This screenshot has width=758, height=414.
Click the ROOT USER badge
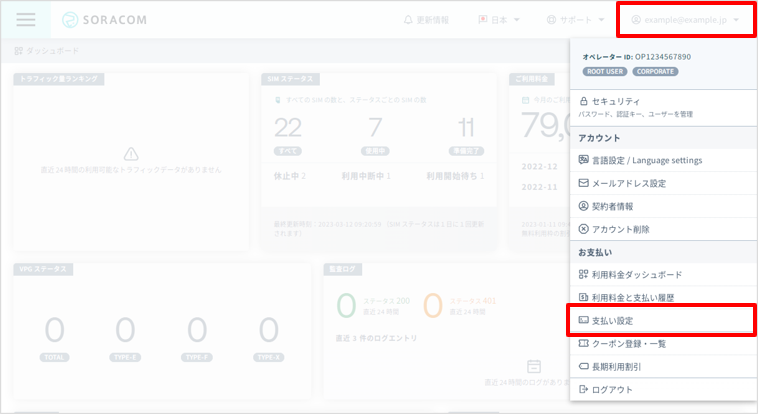point(605,72)
